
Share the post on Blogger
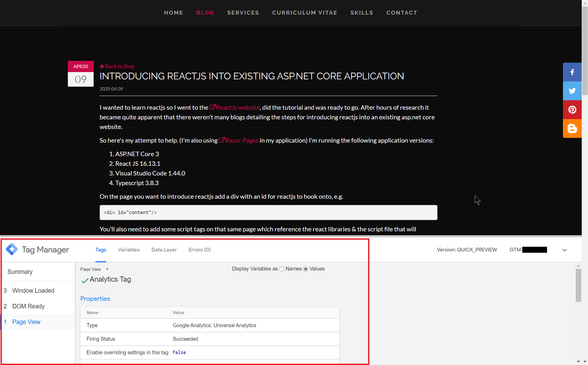tap(572, 128)
